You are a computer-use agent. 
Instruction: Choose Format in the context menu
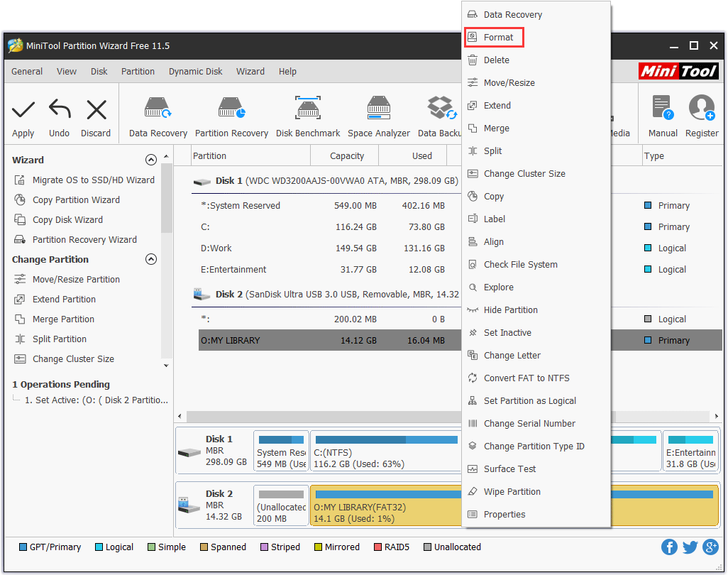[536, 37]
